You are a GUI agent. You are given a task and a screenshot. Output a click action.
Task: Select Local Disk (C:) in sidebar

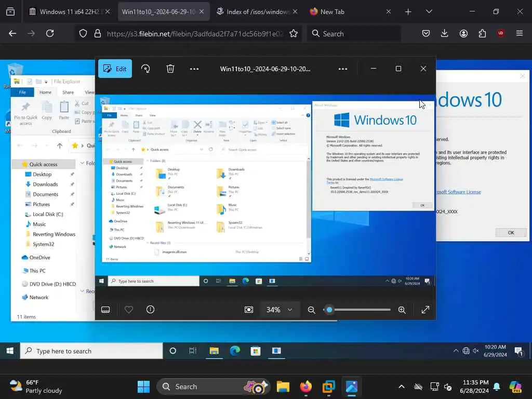point(48,215)
